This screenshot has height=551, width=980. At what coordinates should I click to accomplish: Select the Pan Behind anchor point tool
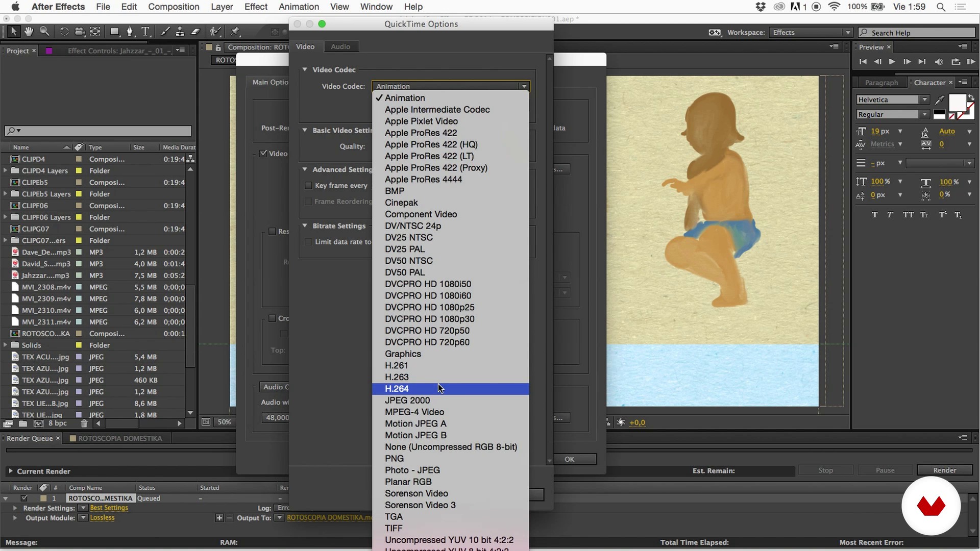click(x=95, y=32)
